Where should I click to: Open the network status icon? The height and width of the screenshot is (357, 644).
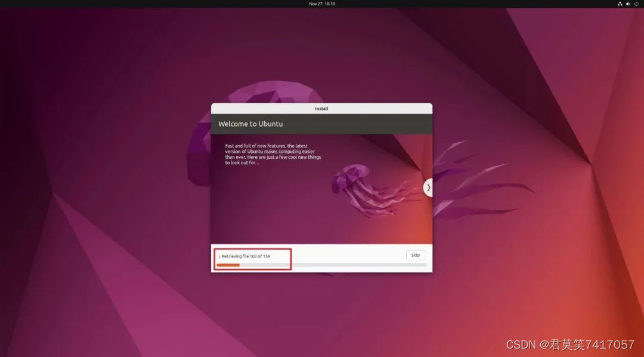620,4
